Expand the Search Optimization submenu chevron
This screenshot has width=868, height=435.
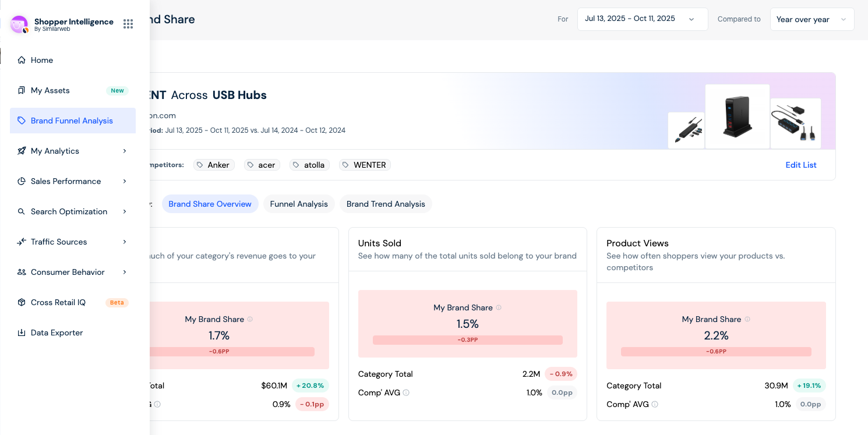click(x=125, y=211)
